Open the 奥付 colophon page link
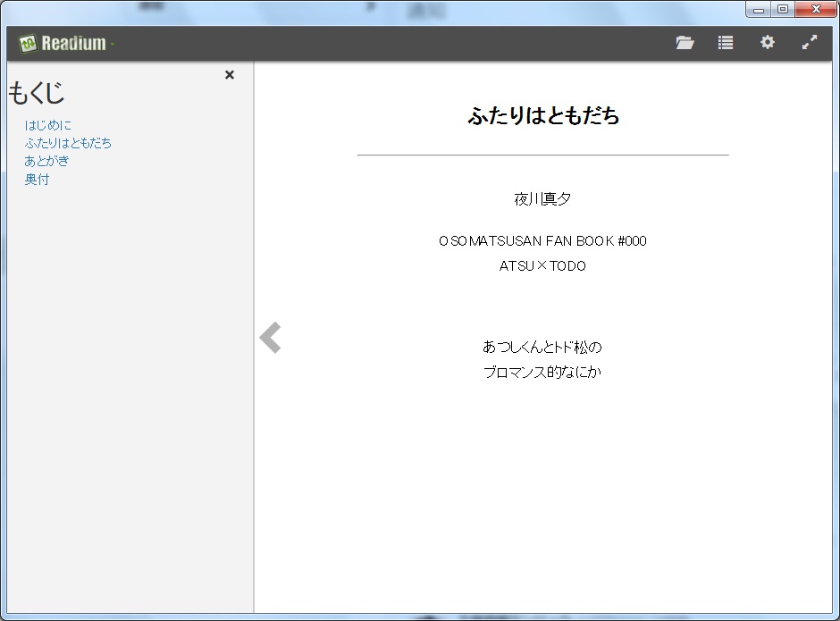 (x=38, y=179)
